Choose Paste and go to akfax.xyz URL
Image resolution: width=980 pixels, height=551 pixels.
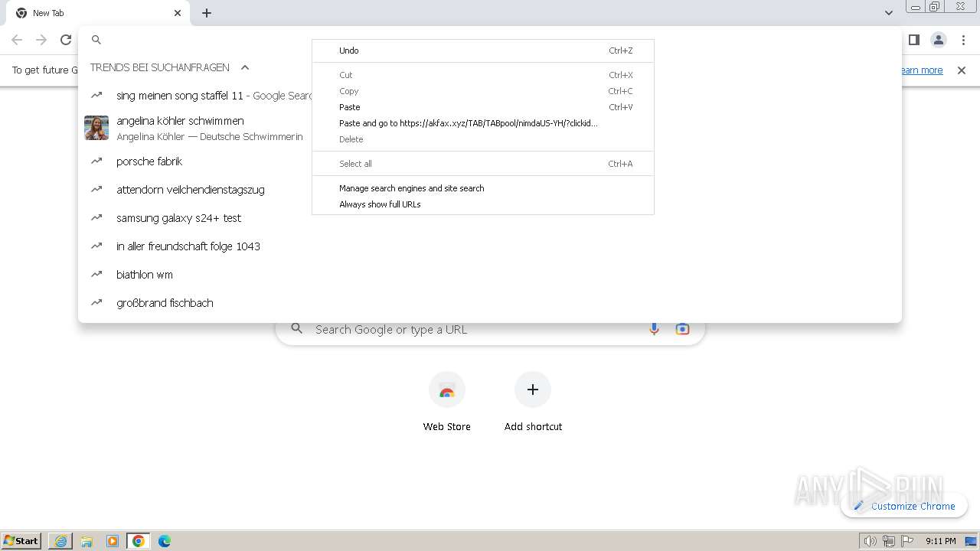pyautogui.click(x=483, y=123)
